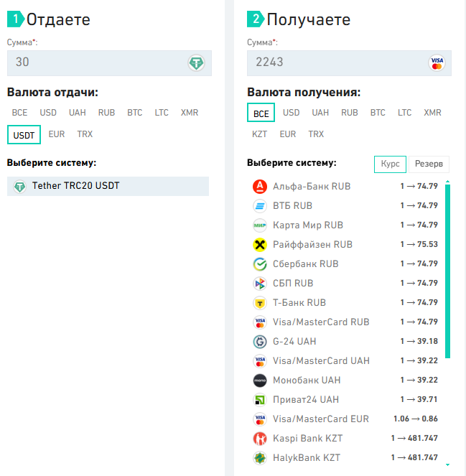
Task: Click the Sberbank green logo icon
Action: (x=260, y=264)
